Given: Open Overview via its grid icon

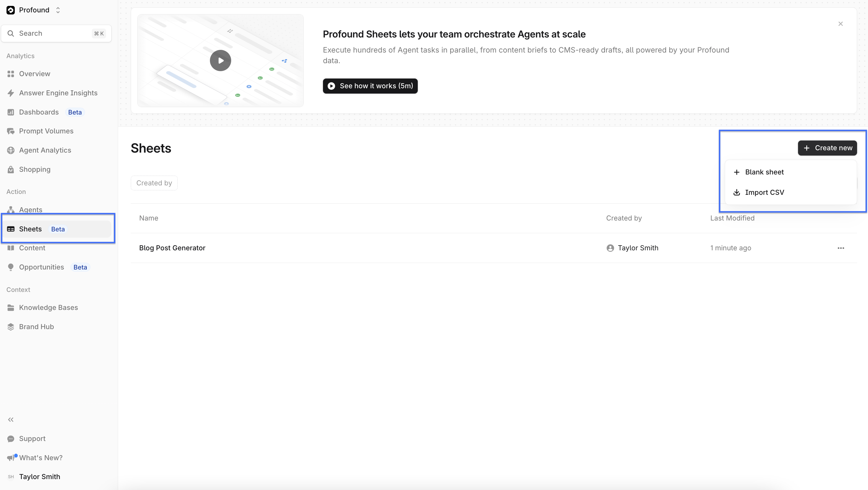Looking at the screenshot, I should click(11, 74).
